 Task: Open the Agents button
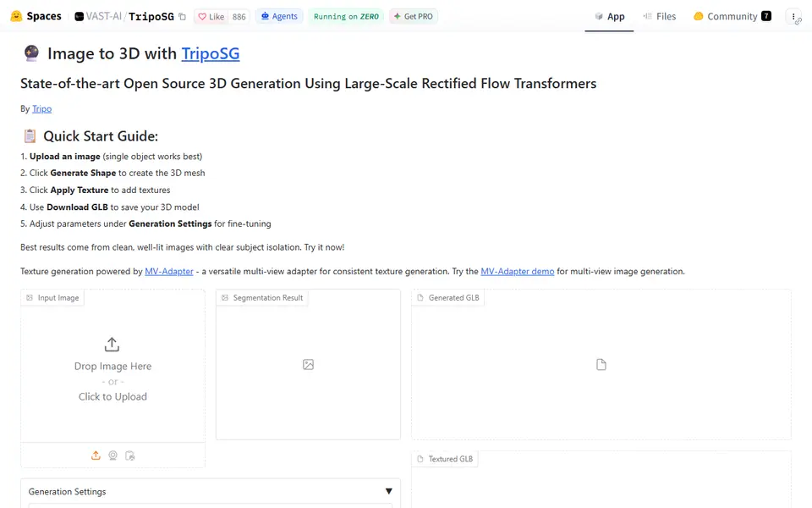pos(279,16)
